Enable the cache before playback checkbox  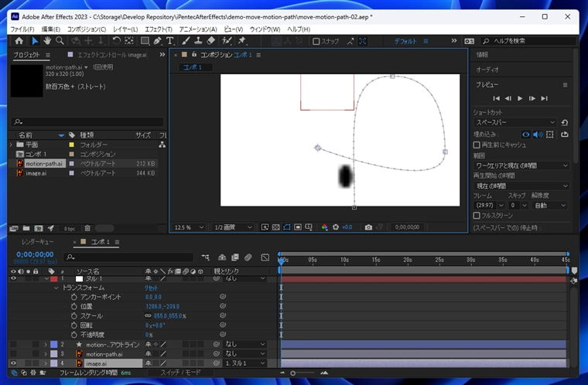[477, 145]
